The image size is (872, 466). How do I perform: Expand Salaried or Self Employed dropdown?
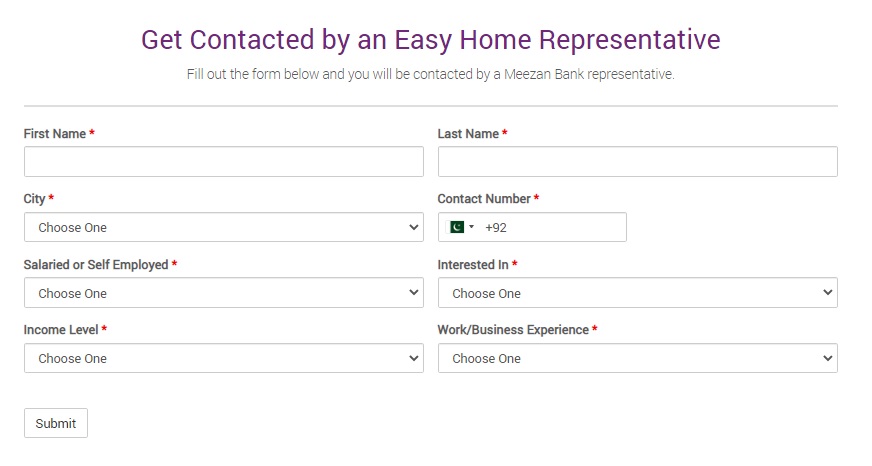pyautogui.click(x=223, y=293)
